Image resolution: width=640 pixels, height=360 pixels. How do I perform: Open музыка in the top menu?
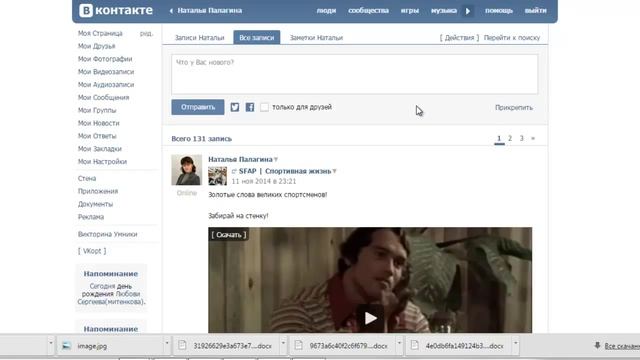444,11
